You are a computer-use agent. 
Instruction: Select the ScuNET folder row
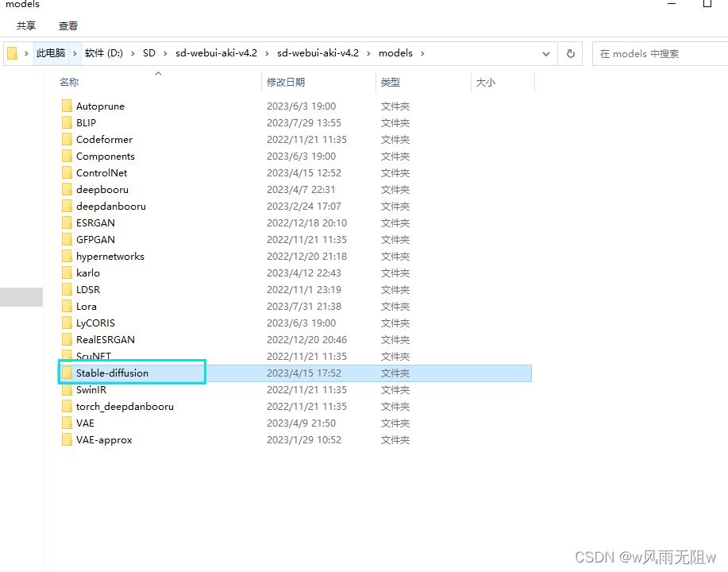point(296,357)
